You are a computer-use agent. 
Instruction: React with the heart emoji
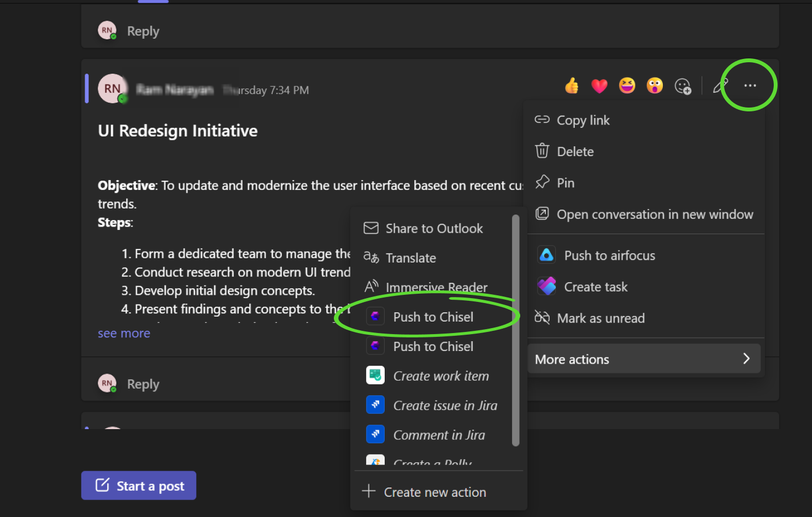point(599,86)
